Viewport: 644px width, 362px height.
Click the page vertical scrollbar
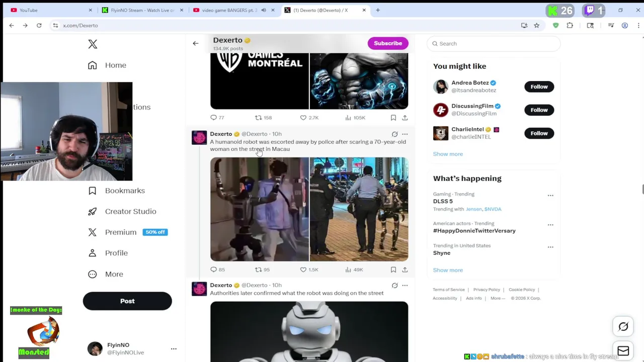[x=641, y=189]
